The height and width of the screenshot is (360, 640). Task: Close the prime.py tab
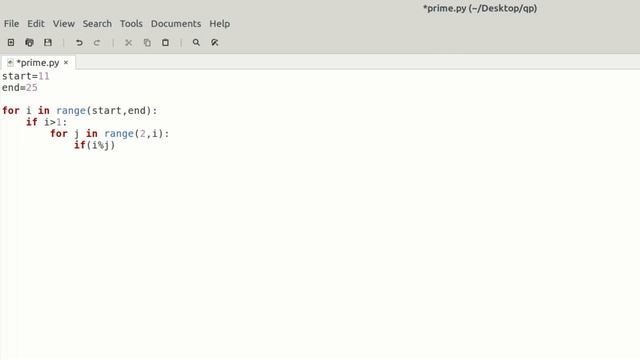66,62
